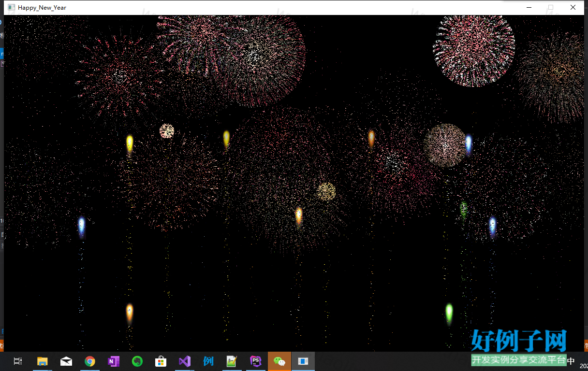The height and width of the screenshot is (371, 588).
Task: Open Task View from the taskbar
Action: tap(18, 361)
